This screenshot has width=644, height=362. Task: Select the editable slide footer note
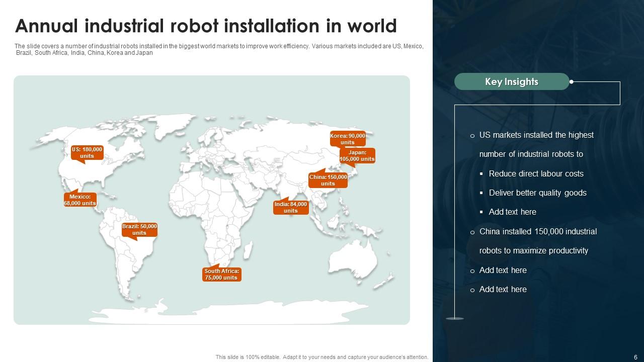(x=322, y=357)
